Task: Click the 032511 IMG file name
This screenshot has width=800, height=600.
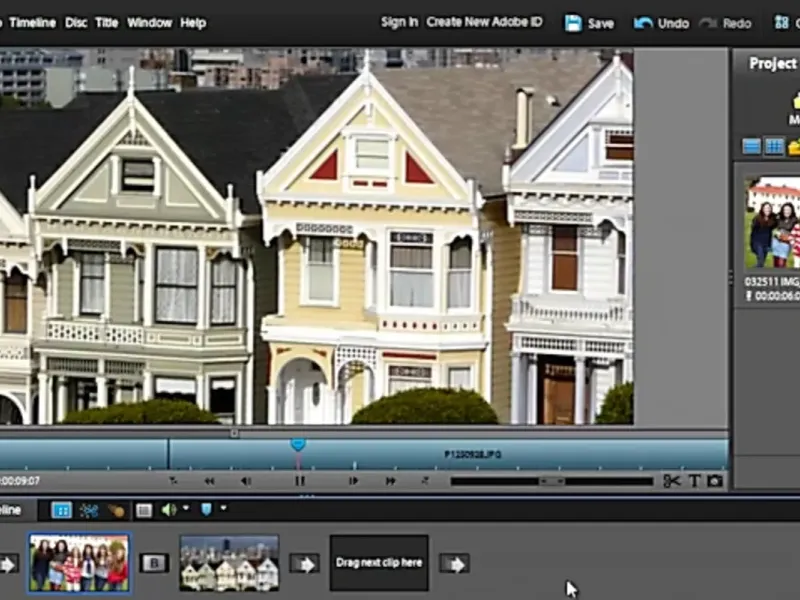Action: [772, 282]
